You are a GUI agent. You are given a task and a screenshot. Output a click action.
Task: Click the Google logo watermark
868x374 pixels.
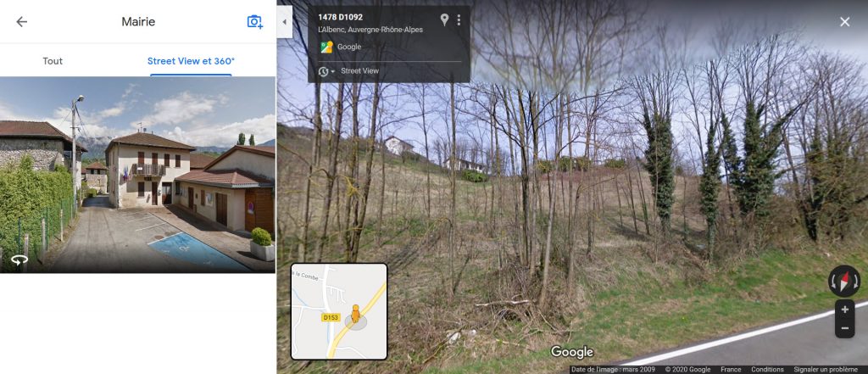coord(572,353)
